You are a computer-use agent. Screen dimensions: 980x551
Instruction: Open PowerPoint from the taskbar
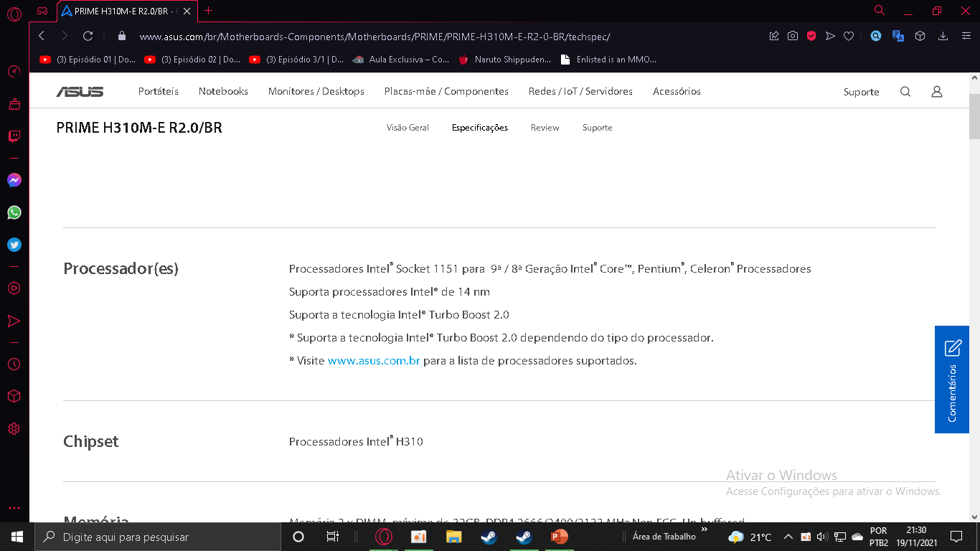pos(559,537)
